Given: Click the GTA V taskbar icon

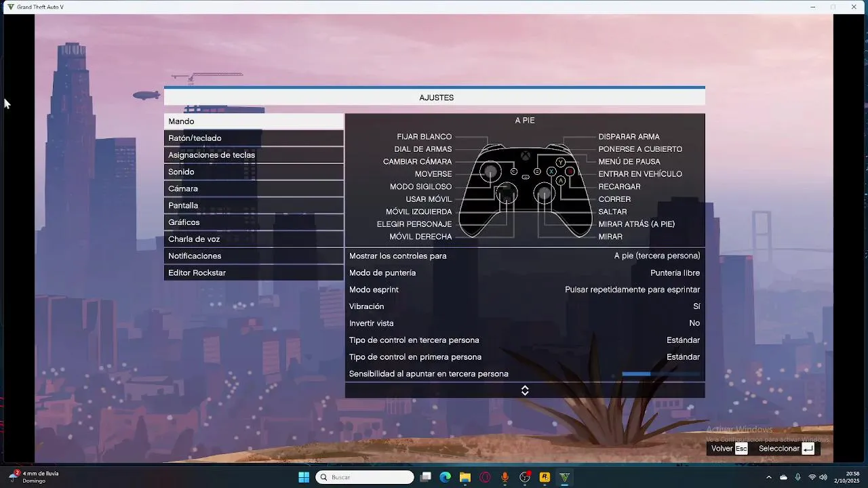Looking at the screenshot, I should click(564, 477).
